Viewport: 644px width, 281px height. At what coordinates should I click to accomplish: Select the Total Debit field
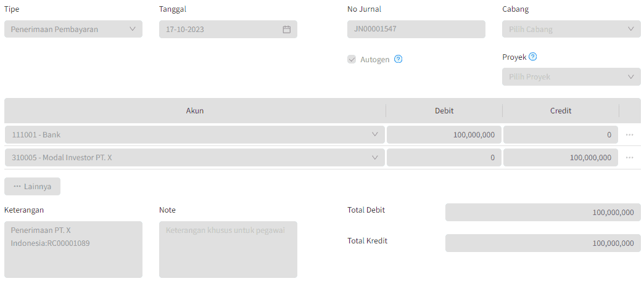point(543,212)
